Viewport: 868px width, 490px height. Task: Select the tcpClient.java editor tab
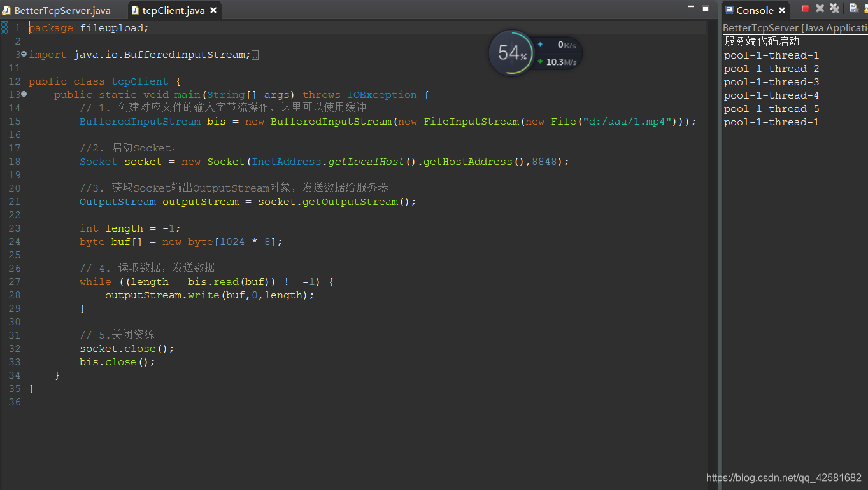(x=174, y=10)
